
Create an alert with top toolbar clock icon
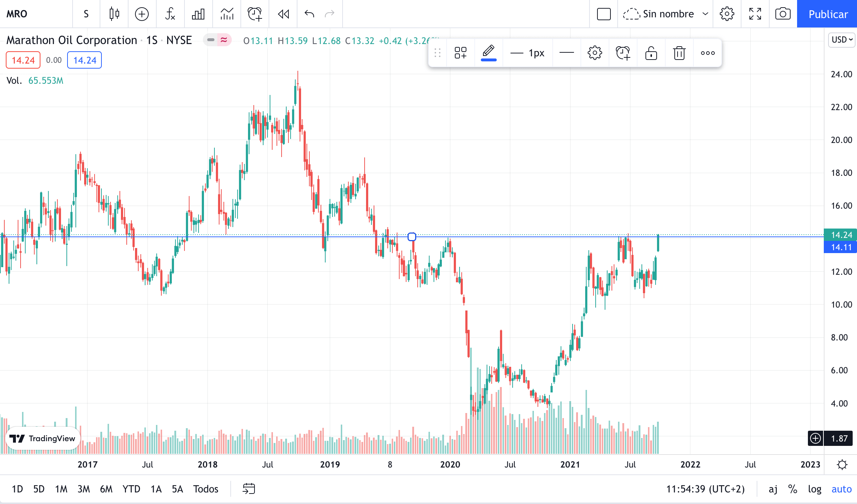255,14
